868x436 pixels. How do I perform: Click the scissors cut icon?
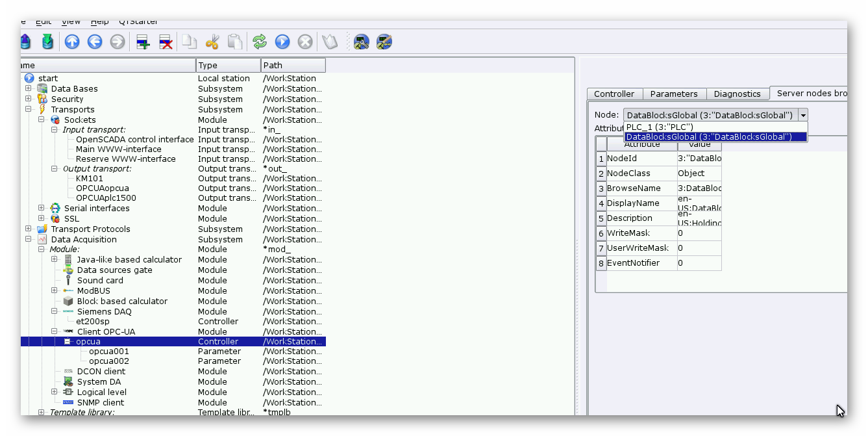(212, 42)
